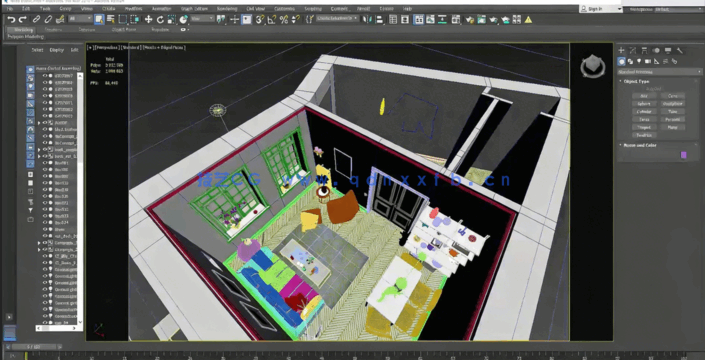Open the Customize menu
The image size is (705, 360).
coord(284,9)
